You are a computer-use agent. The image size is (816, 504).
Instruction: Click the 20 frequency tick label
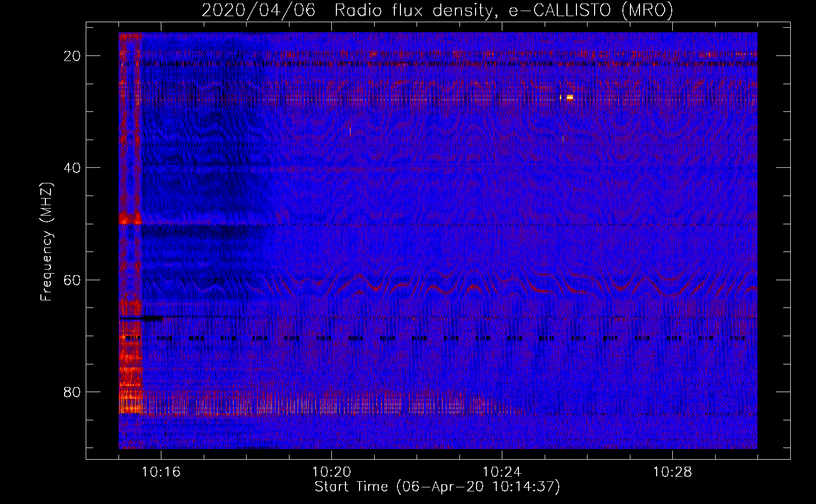[72, 56]
